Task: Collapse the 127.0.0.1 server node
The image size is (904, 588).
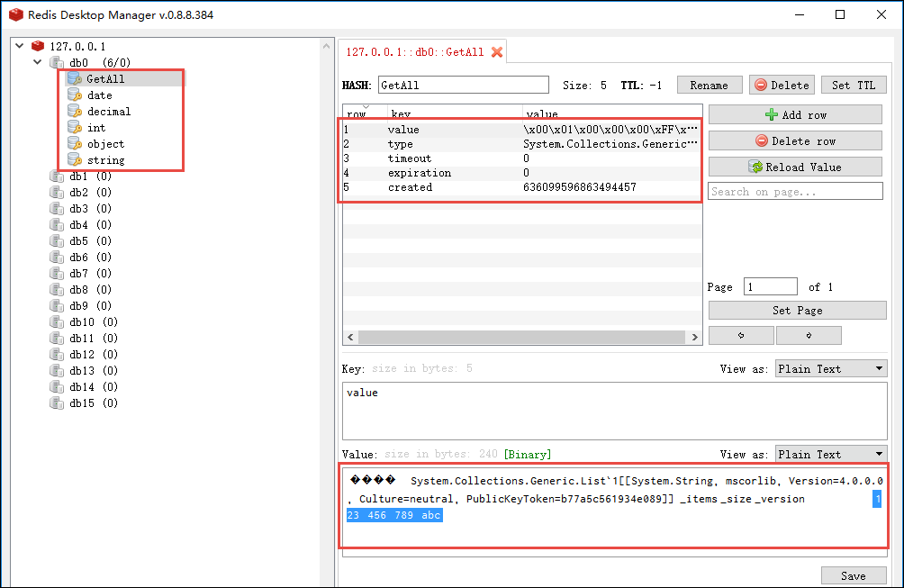Action: 20,46
